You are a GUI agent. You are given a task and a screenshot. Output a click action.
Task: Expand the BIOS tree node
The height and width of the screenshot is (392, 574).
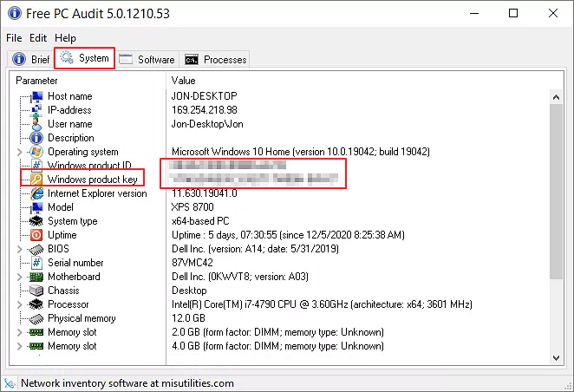[20, 249]
